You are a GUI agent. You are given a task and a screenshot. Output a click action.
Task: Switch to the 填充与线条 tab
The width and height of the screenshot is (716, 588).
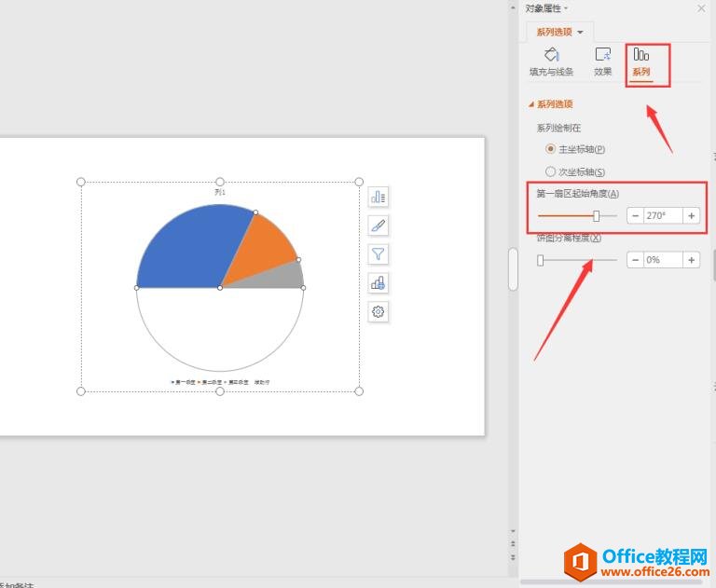coord(551,62)
